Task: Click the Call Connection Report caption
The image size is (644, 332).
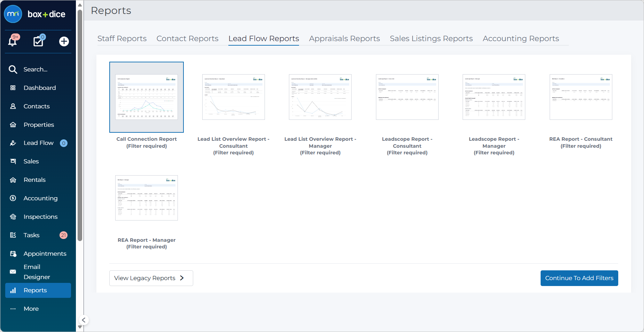Action: pyautogui.click(x=147, y=142)
